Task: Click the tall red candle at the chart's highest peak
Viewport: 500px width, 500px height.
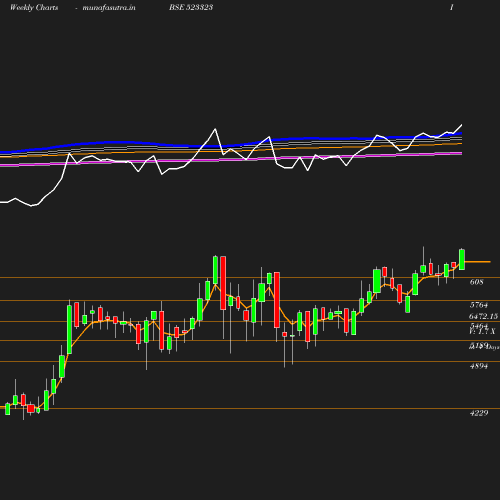Action: pyautogui.click(x=223, y=283)
